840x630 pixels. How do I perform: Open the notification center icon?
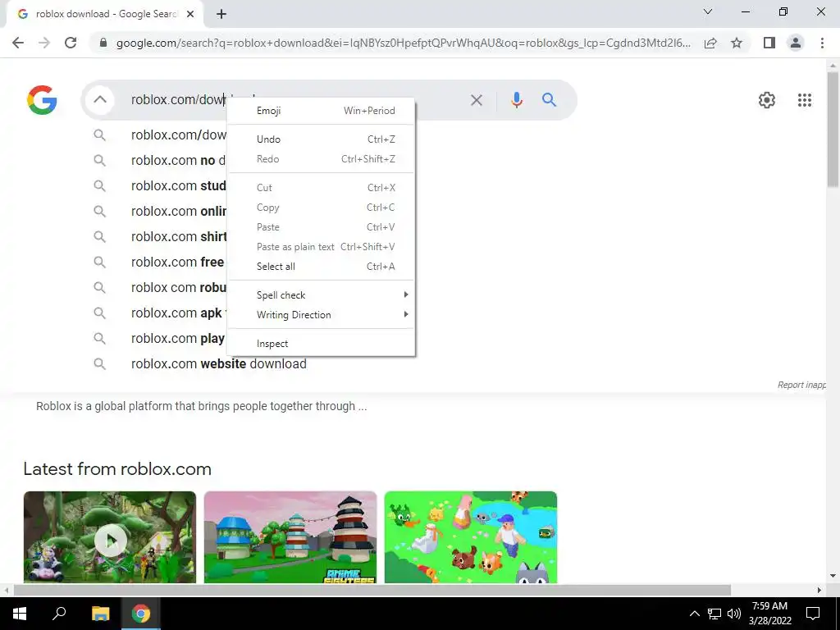point(813,614)
